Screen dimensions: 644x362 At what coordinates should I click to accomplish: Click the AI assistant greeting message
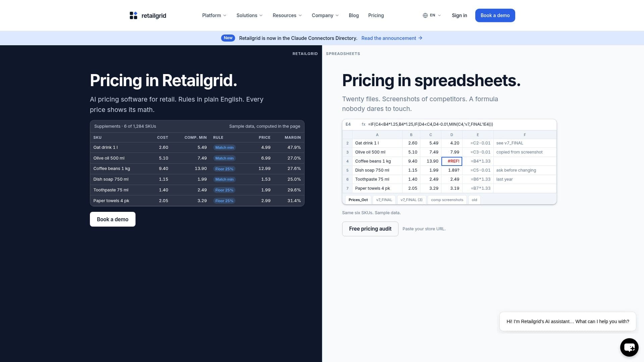(568, 321)
